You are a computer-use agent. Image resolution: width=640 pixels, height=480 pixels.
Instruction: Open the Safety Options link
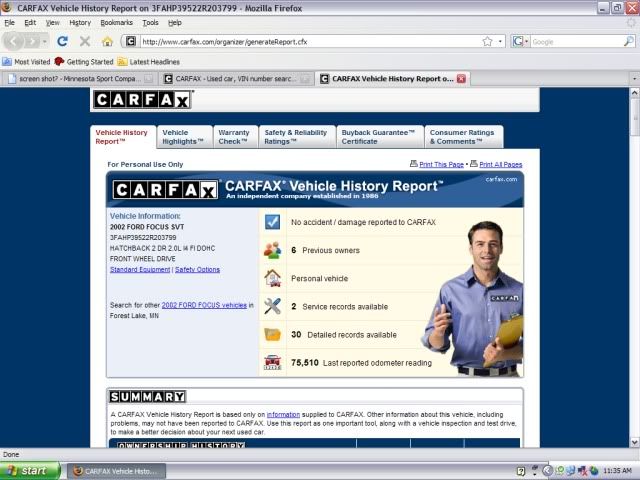pos(198,270)
